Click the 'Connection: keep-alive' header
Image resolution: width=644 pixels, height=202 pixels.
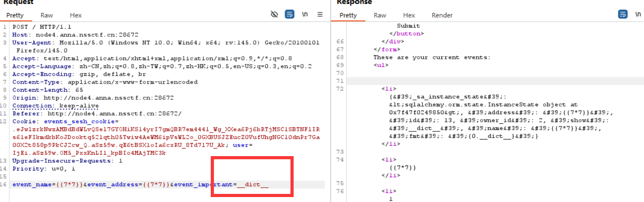click(x=55, y=106)
